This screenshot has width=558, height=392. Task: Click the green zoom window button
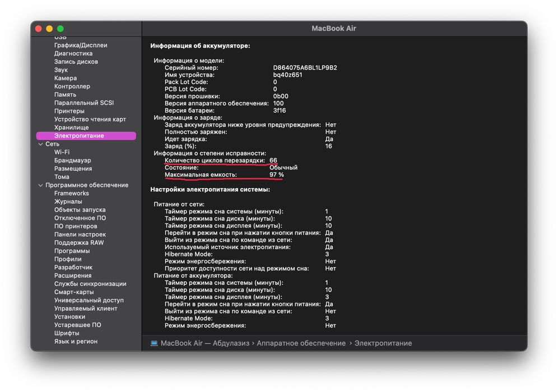pyautogui.click(x=61, y=29)
